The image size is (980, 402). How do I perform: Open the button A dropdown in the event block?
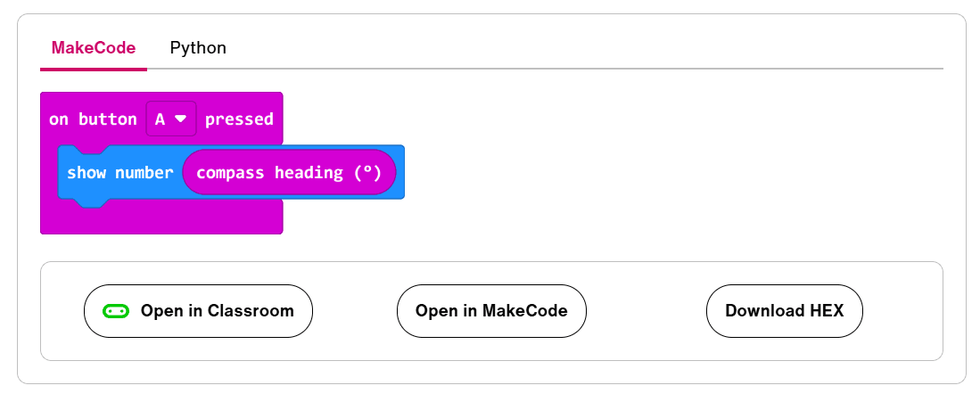(170, 119)
